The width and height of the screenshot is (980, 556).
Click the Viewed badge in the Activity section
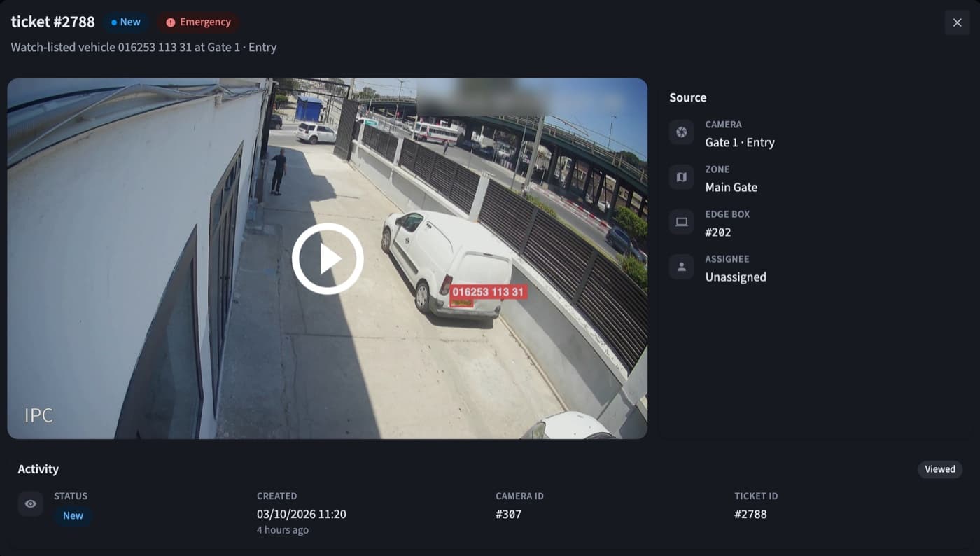coord(940,469)
